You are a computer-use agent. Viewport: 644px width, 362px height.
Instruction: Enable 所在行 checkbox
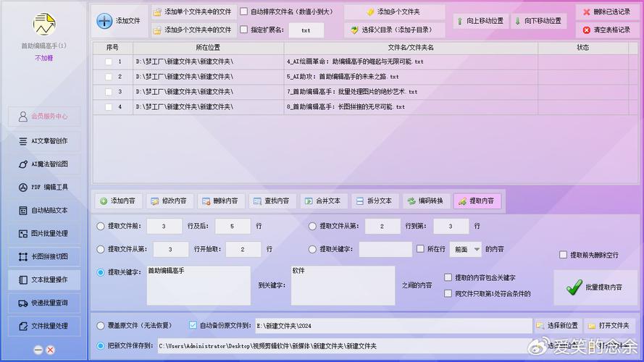pos(420,249)
